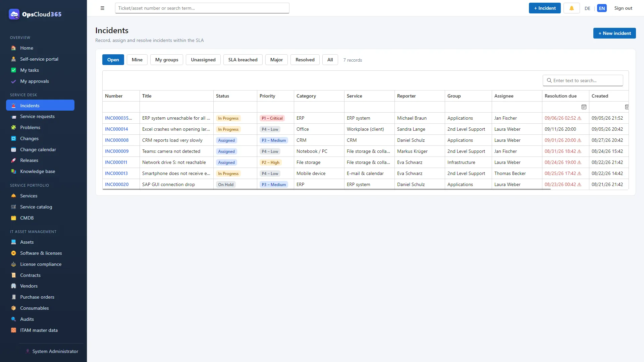Click the table horizontal scrollbar

coord(327,189)
